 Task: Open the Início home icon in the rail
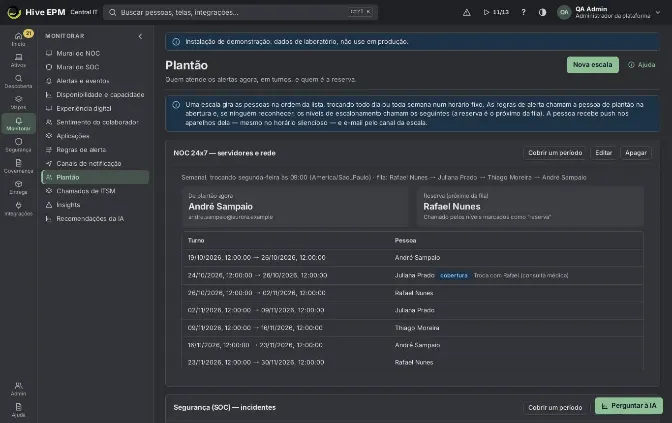point(18,39)
